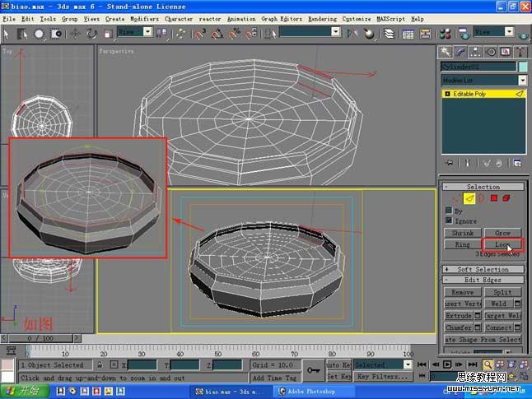Screen dimensions: 532x399
Task: Open the reference coordinate system dropdown
Action: tap(147, 32)
